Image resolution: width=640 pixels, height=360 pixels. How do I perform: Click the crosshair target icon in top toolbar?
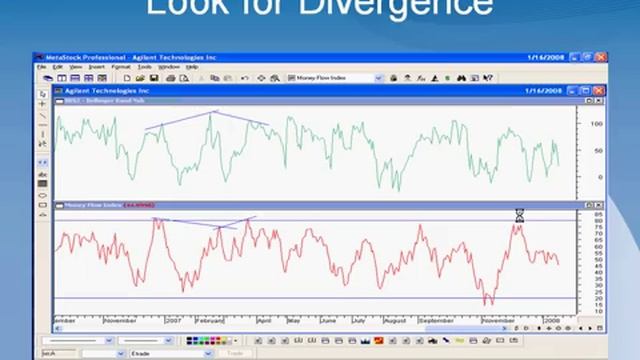(261, 78)
